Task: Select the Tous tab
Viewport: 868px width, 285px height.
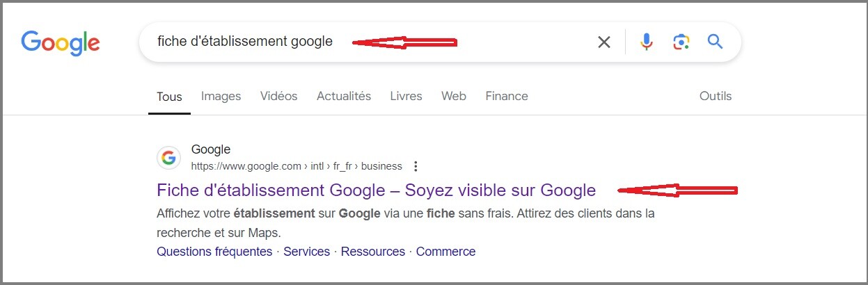Action: pyautogui.click(x=169, y=97)
